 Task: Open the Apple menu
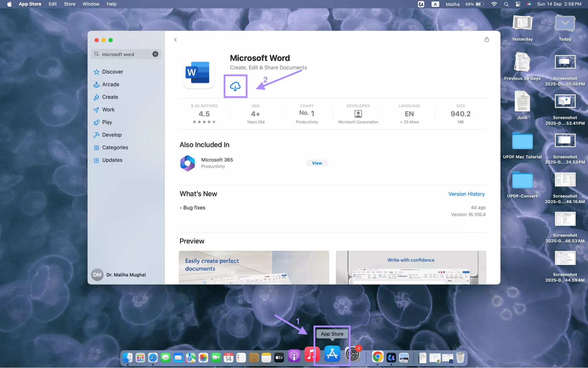[9, 4]
